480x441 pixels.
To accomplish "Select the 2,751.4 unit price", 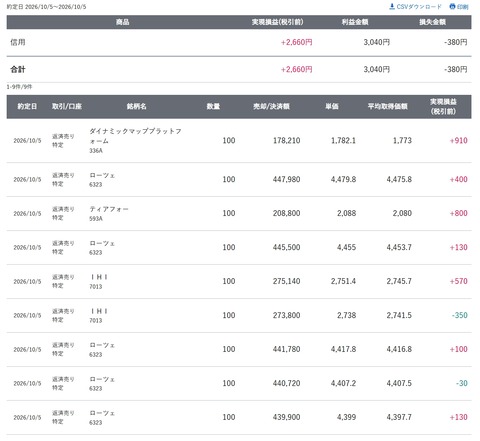I will coord(343,281).
